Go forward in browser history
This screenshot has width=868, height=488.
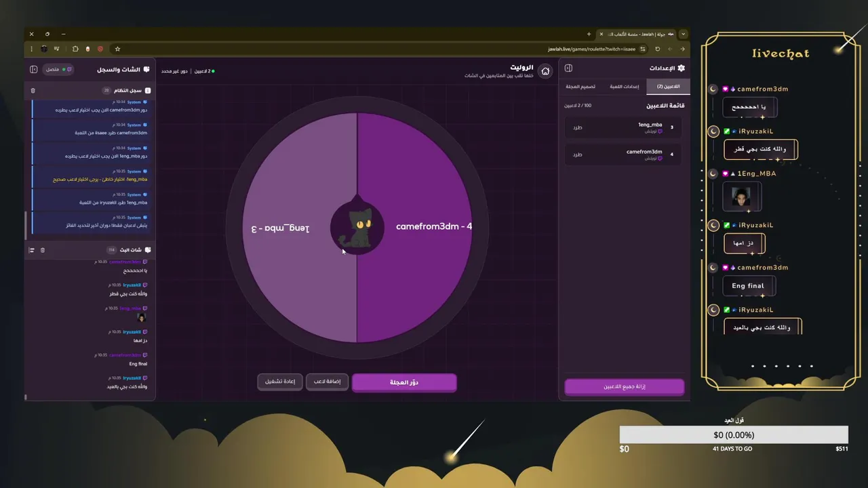click(x=670, y=49)
